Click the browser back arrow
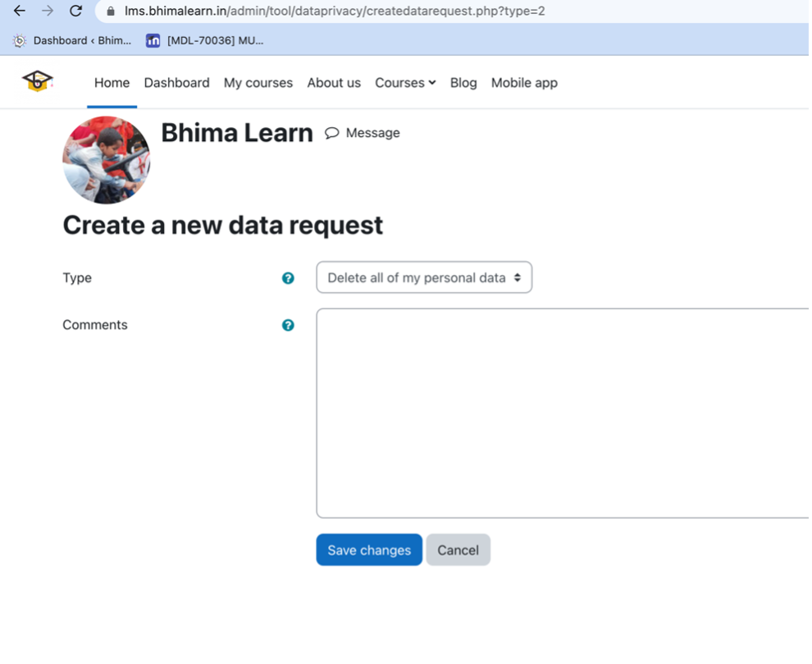 point(19,11)
